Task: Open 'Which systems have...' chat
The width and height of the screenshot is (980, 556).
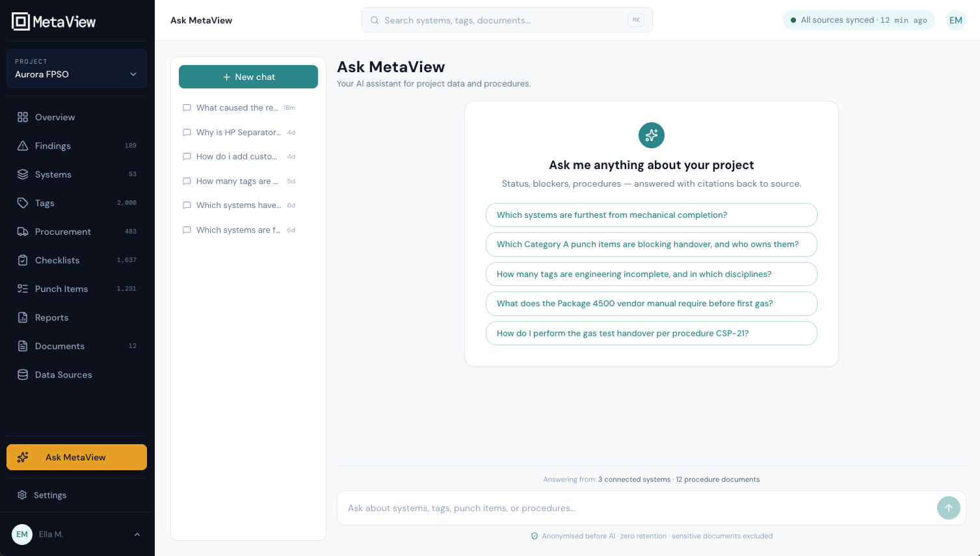Action: coord(248,205)
